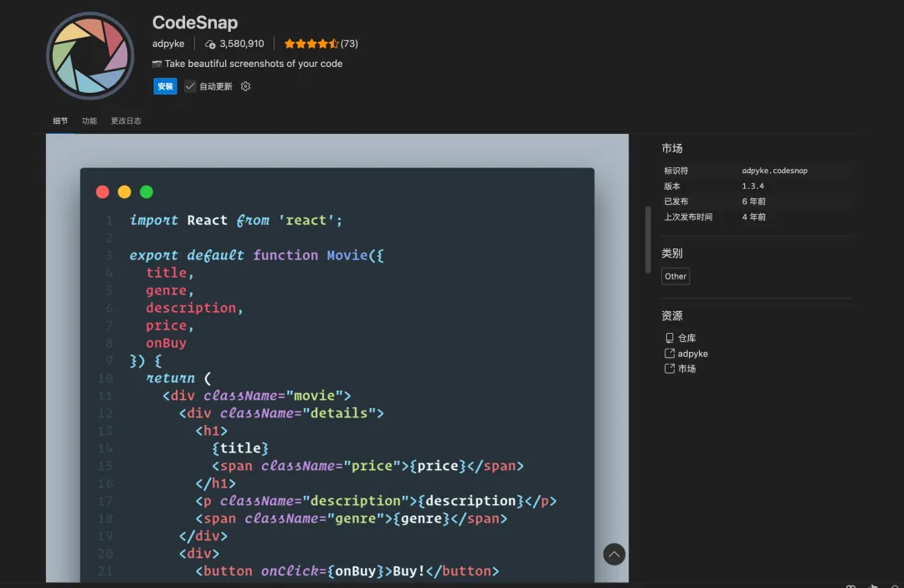Click the CodeSnap extension logo icon
The height and width of the screenshot is (588, 904).
(90, 56)
